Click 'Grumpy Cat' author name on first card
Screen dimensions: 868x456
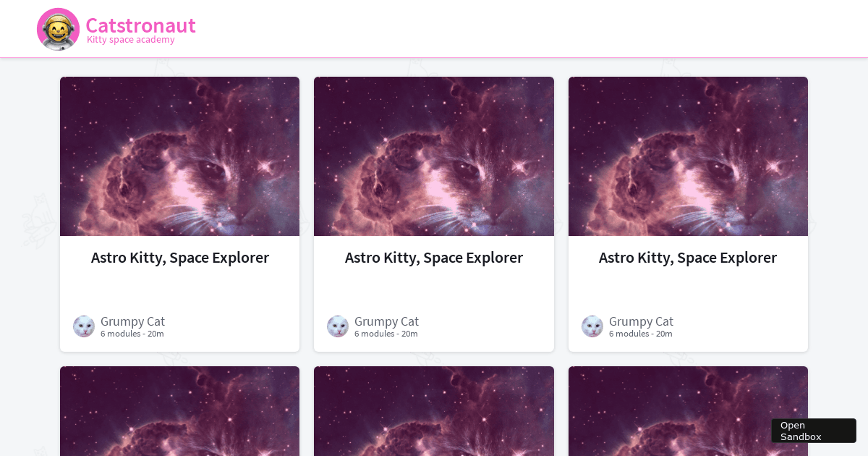tap(132, 321)
